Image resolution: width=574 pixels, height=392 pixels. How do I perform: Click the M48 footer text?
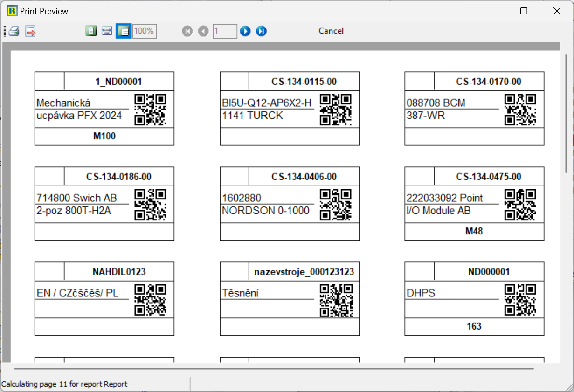click(x=474, y=232)
